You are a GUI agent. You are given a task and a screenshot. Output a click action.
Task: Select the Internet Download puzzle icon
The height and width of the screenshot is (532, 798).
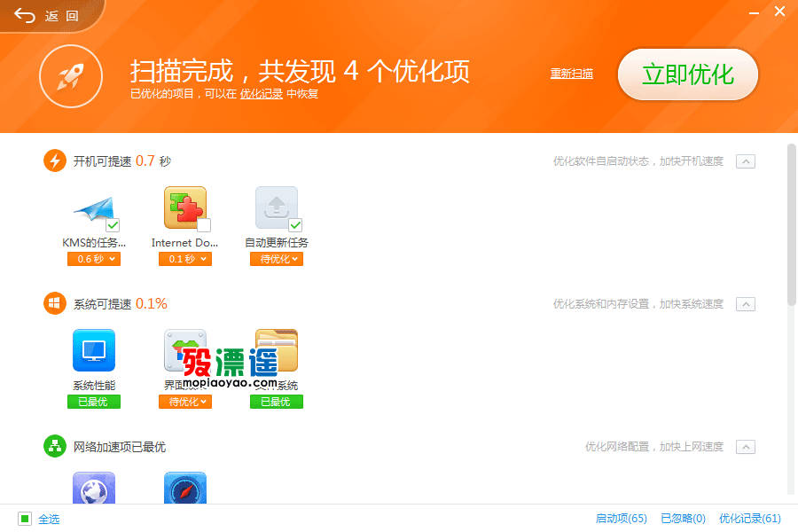185,207
